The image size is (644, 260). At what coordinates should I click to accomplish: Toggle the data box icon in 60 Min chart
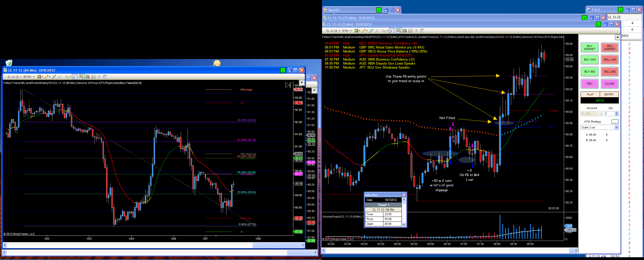tap(74, 77)
